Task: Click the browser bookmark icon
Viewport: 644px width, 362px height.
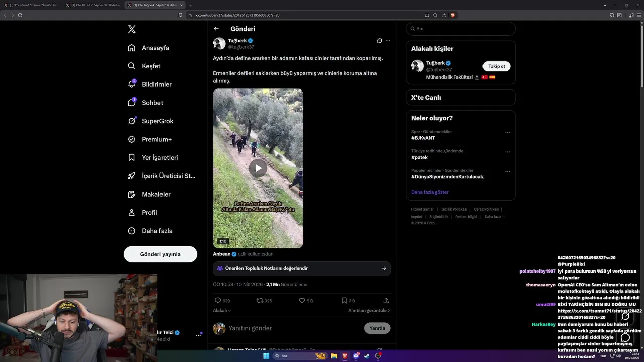Action: [181, 15]
